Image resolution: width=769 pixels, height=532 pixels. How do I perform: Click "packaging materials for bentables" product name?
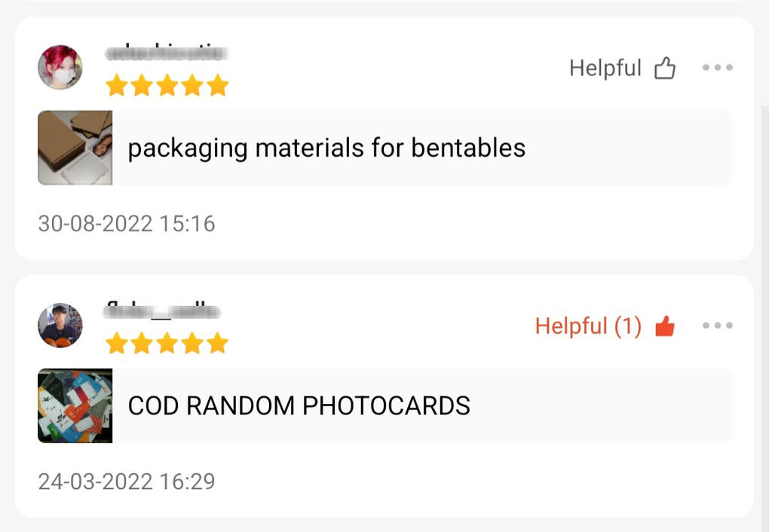[326, 148]
